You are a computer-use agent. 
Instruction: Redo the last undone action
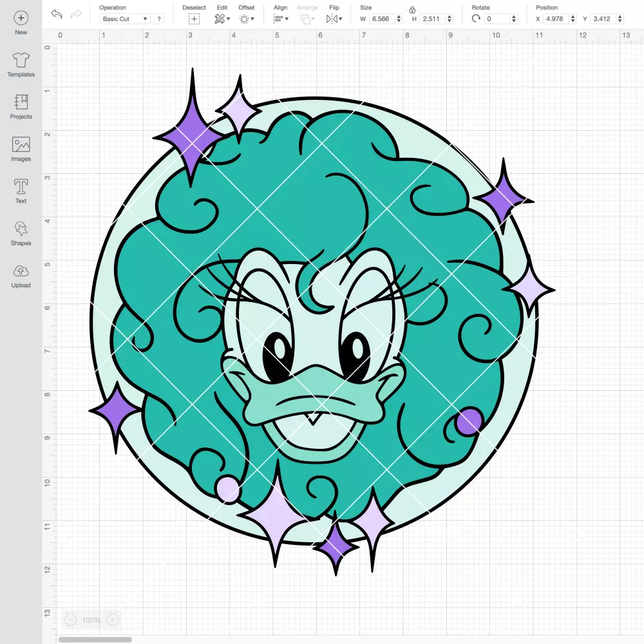tap(76, 14)
